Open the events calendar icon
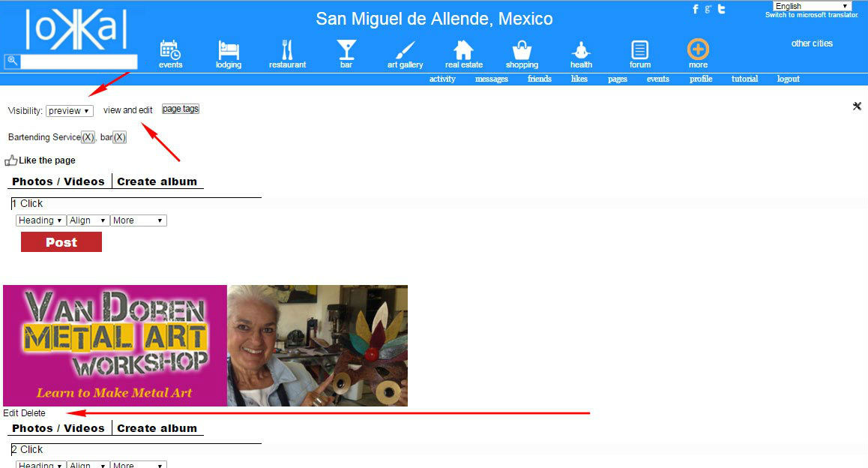Viewport: 868px width, 468px height. point(170,50)
